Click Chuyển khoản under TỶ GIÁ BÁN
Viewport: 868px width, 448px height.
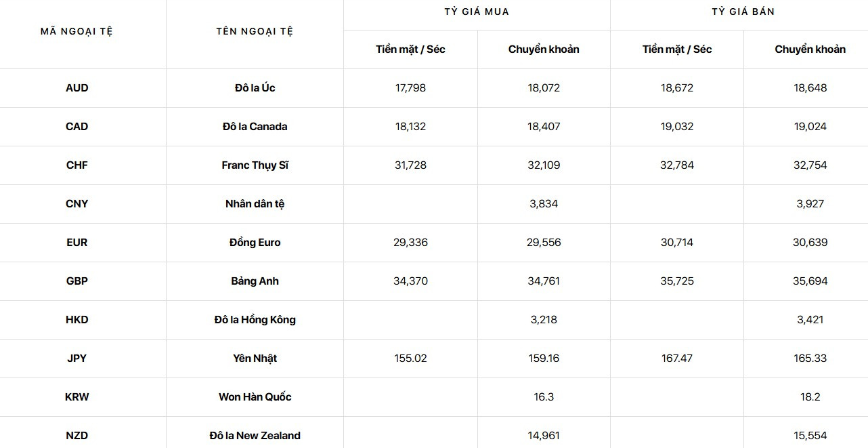[x=810, y=49]
